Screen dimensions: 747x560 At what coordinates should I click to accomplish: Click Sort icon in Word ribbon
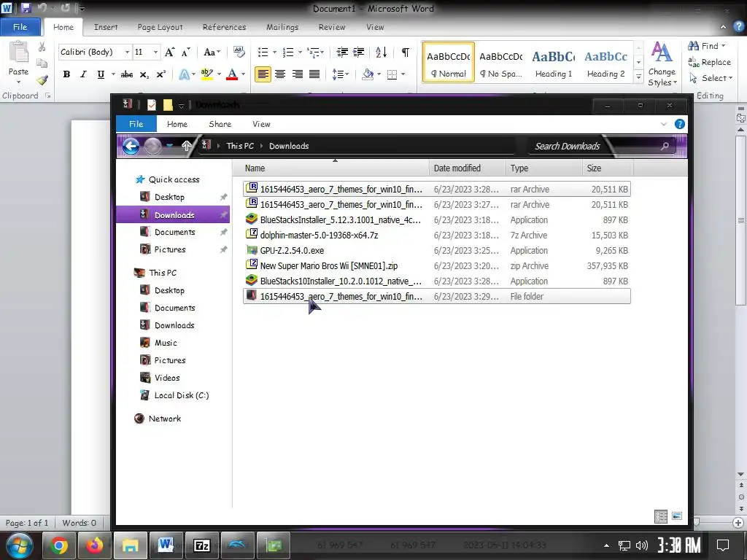[x=381, y=52]
